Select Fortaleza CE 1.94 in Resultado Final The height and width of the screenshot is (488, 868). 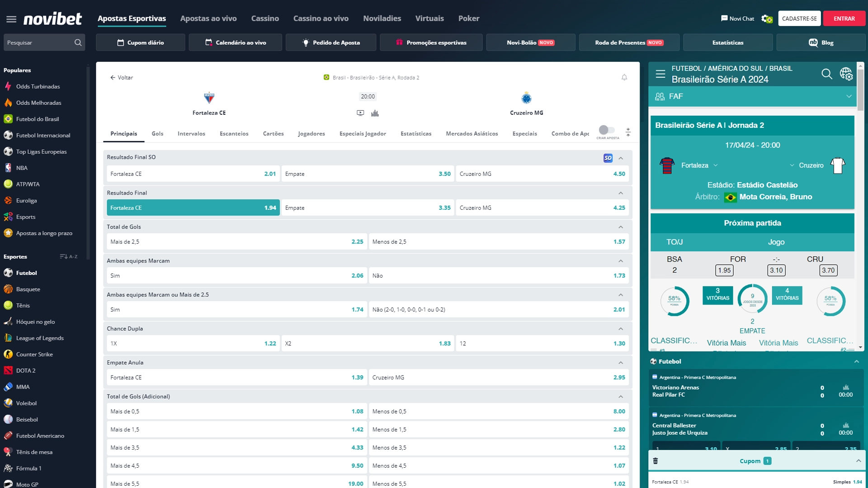point(193,207)
